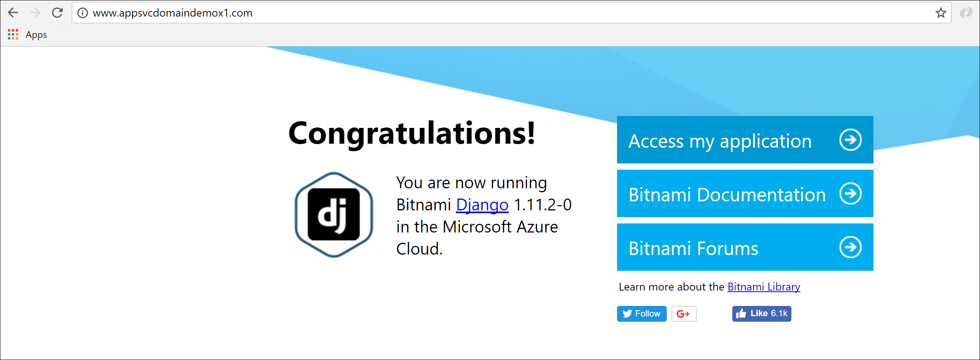
Task: Click the arrow circle on Bitnami Documentation
Action: (x=850, y=193)
